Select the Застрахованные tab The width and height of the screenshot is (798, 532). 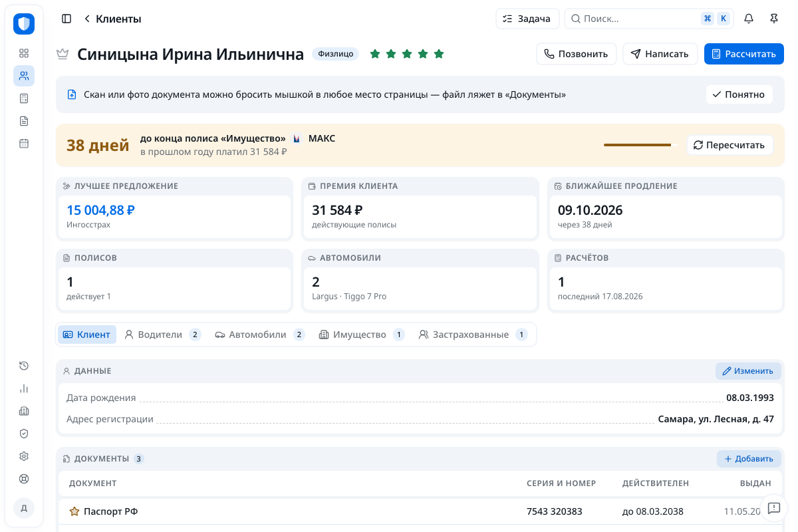coord(472,334)
